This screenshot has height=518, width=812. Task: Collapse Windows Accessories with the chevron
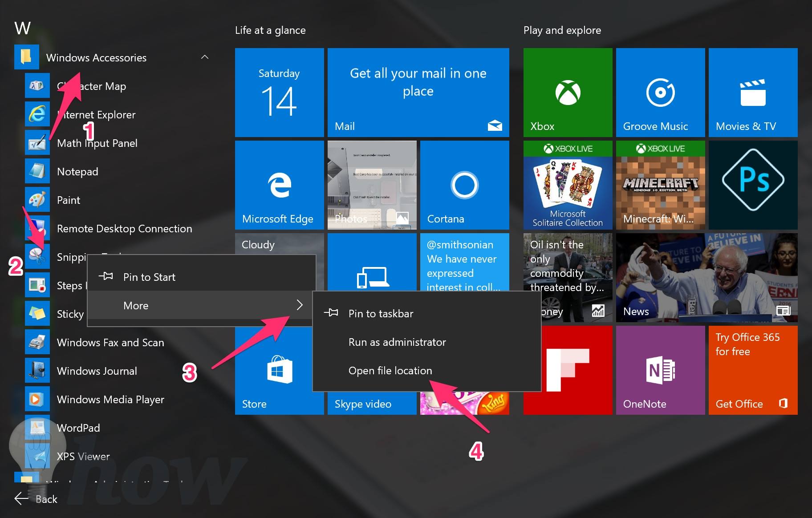[x=205, y=57]
